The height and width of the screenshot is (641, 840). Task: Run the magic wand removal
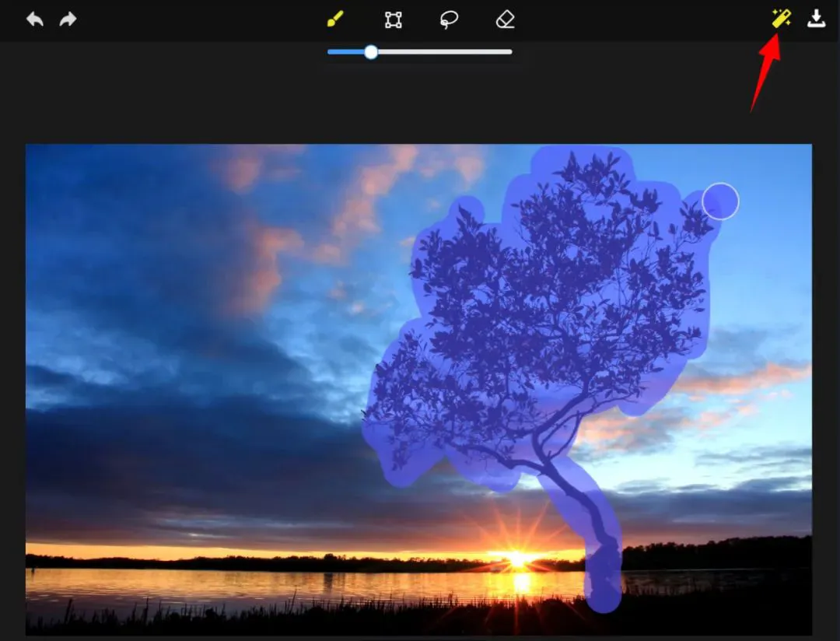click(781, 19)
